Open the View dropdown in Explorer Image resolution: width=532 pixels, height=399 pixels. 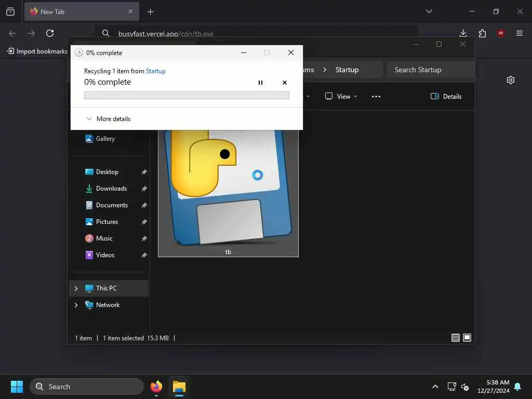coord(341,96)
